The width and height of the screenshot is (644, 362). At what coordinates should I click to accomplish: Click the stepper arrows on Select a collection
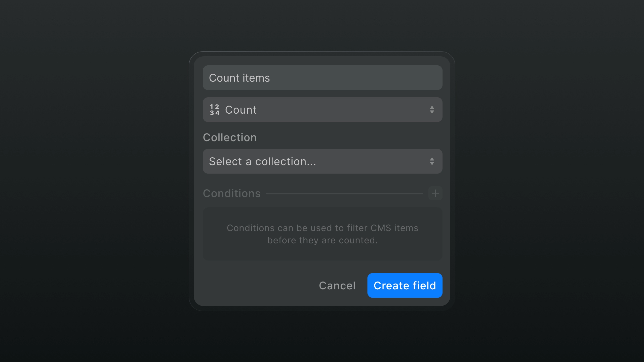tap(432, 161)
